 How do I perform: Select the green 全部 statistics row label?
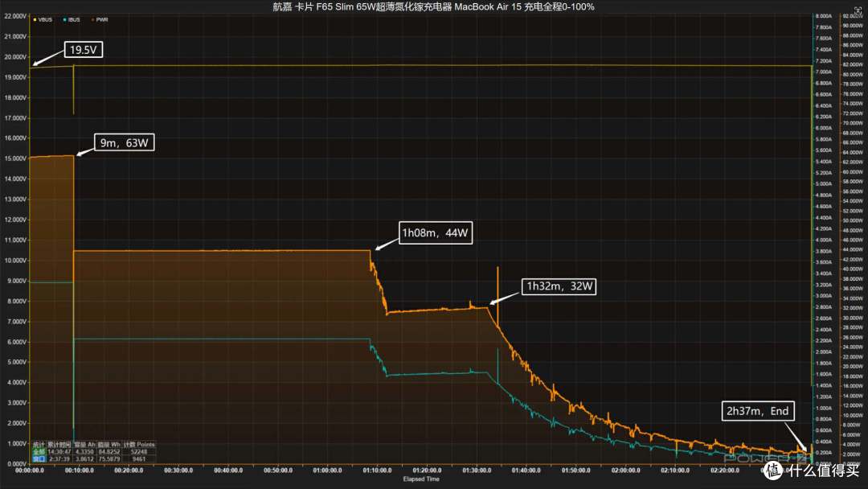[x=39, y=452]
